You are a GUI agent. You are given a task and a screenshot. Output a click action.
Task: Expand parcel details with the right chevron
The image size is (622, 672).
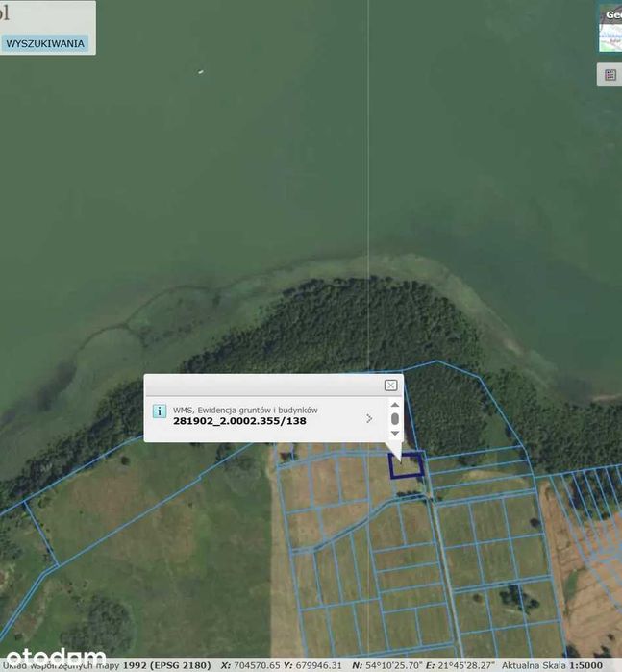click(x=369, y=418)
